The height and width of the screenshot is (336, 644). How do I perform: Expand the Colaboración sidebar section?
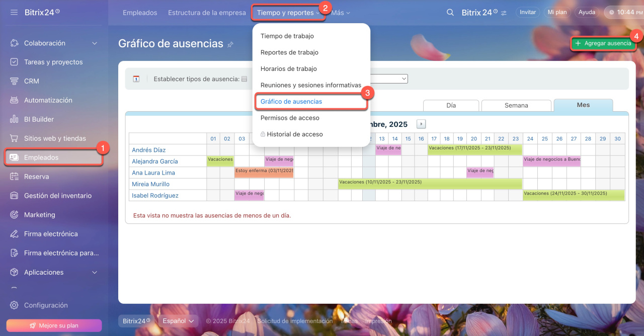(95, 43)
